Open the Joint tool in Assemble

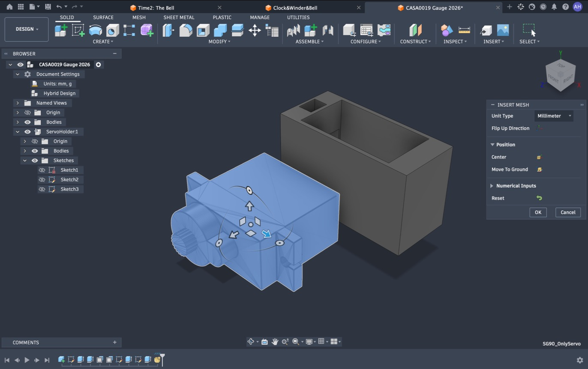(x=328, y=30)
